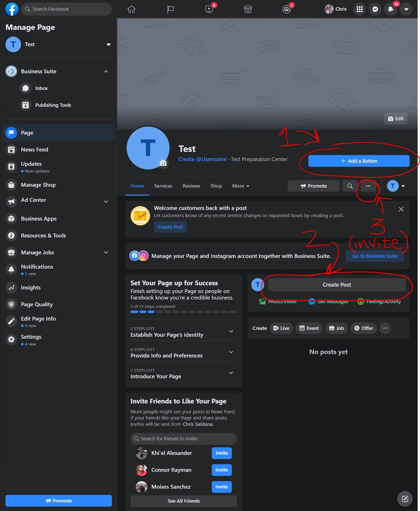Expand Provide Info and Preferences
The width and height of the screenshot is (420, 511).
coord(184,353)
